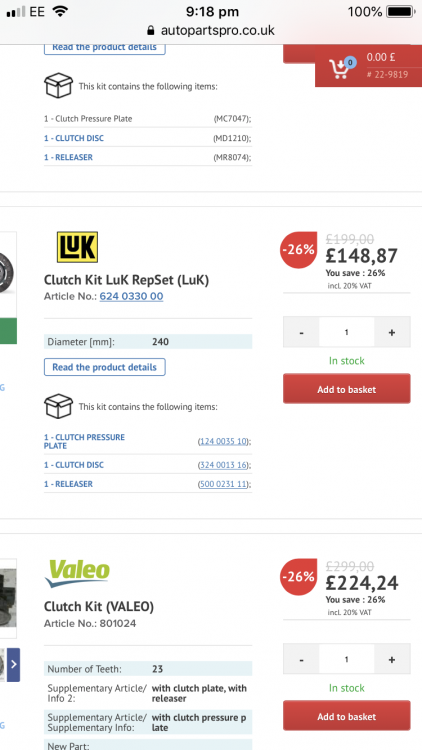Click the next-image arrow on Valeo thumbnail
The height and width of the screenshot is (750, 422).
point(13,664)
